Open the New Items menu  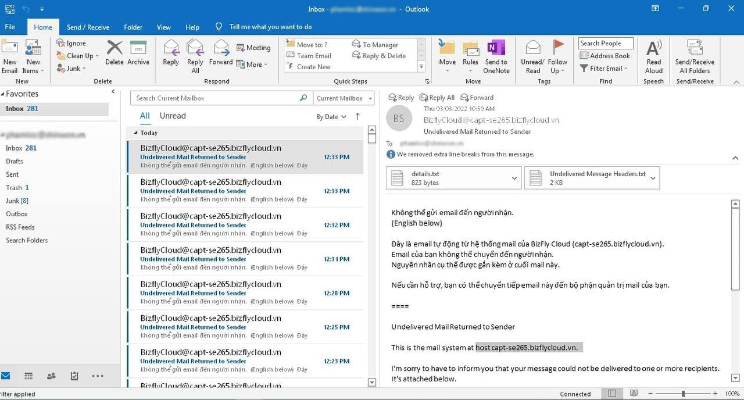coord(33,56)
